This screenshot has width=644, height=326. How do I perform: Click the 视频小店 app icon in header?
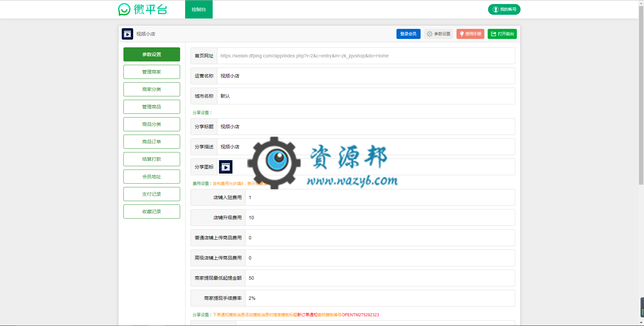(127, 34)
